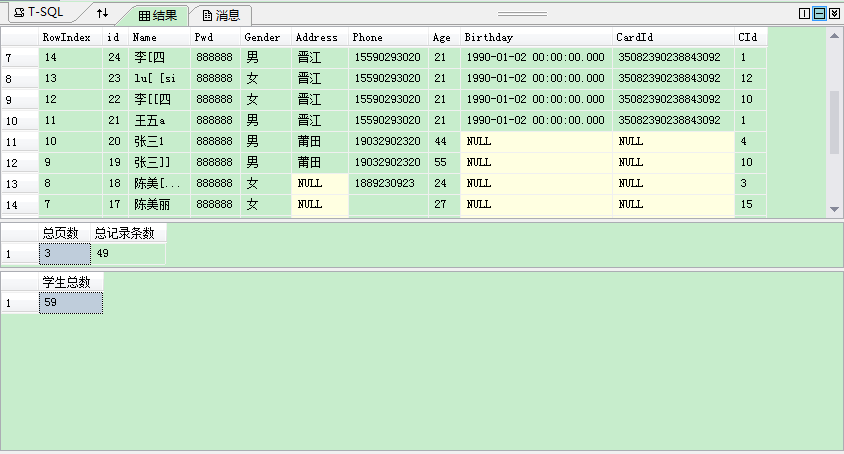
Task: Select the Phone column header
Action: pyautogui.click(x=389, y=37)
